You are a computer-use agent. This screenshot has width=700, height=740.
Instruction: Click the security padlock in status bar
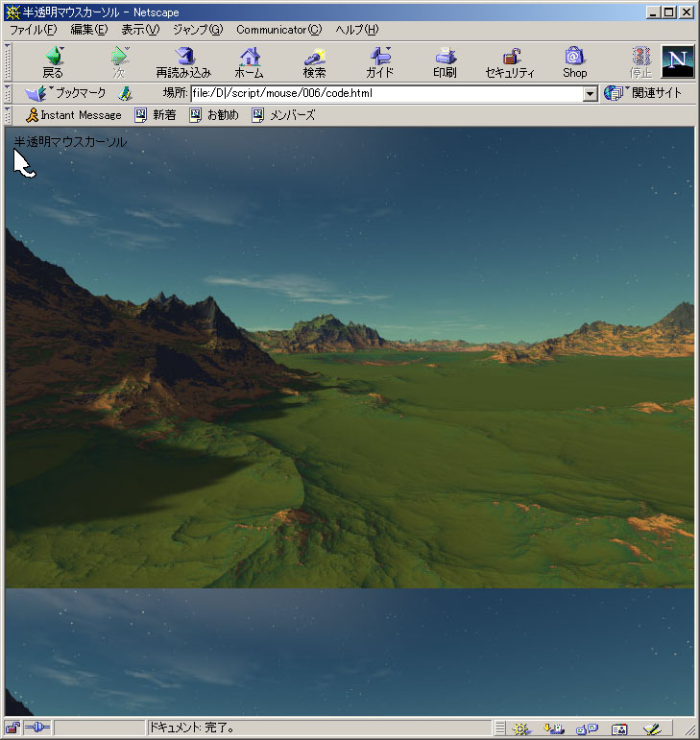(12, 728)
